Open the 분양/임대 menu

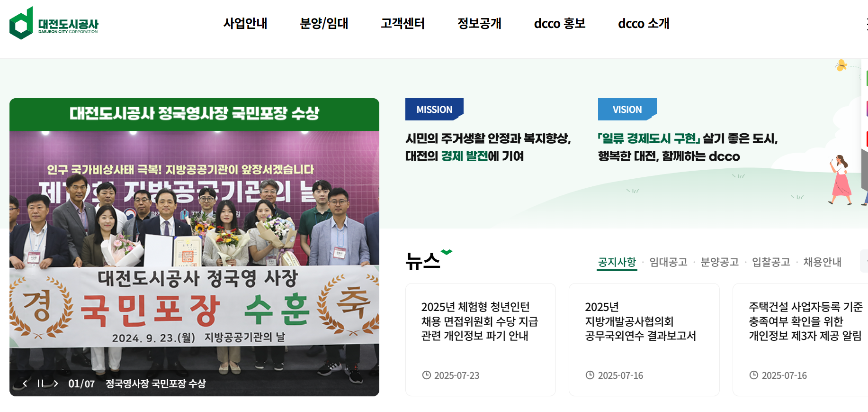[x=324, y=23]
